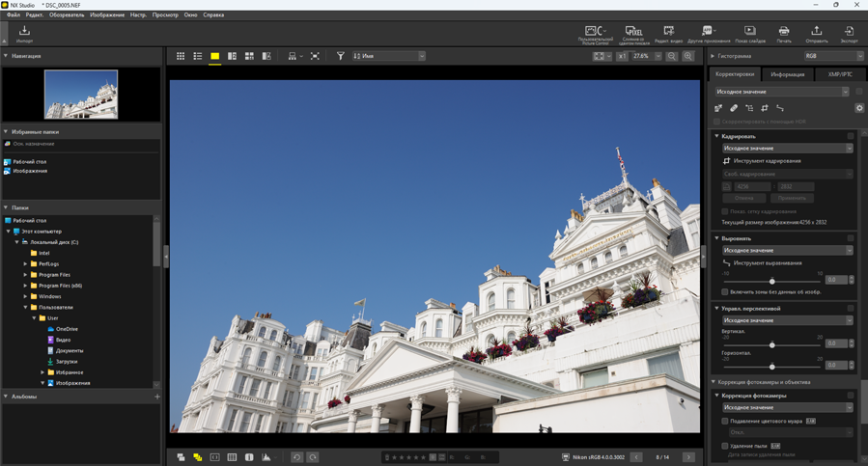Rotate image counterclockwise in the bottom bar

(296, 457)
